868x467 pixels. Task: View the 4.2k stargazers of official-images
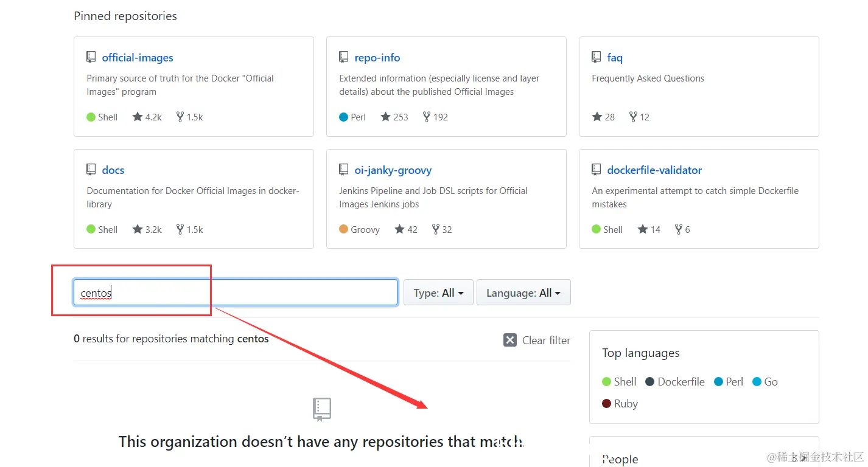click(x=147, y=117)
